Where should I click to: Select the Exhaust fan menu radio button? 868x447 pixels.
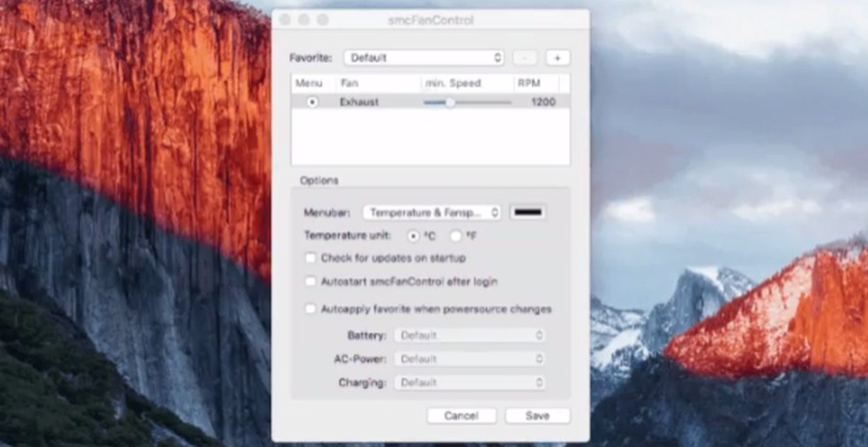313,101
